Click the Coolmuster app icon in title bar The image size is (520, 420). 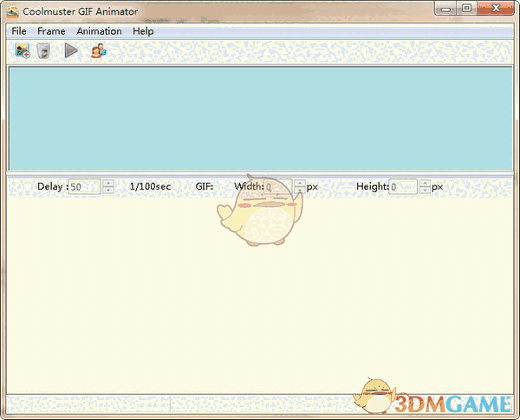[x=13, y=12]
